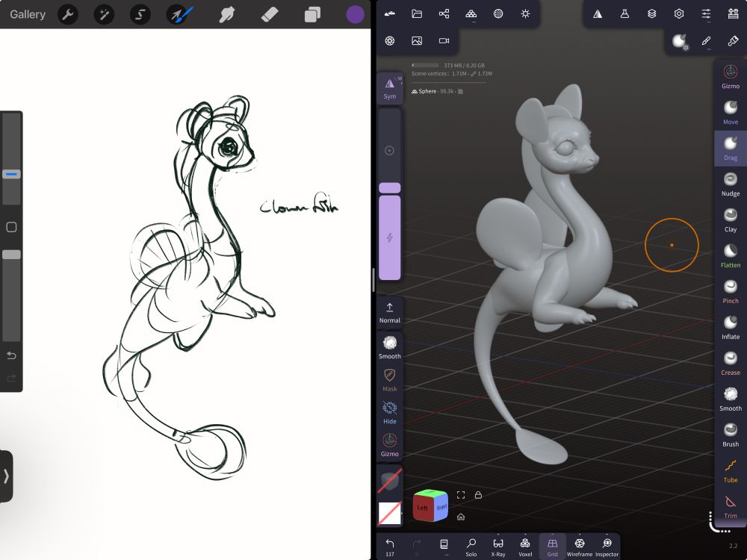Select the Pinch sculpt tool

(731, 291)
